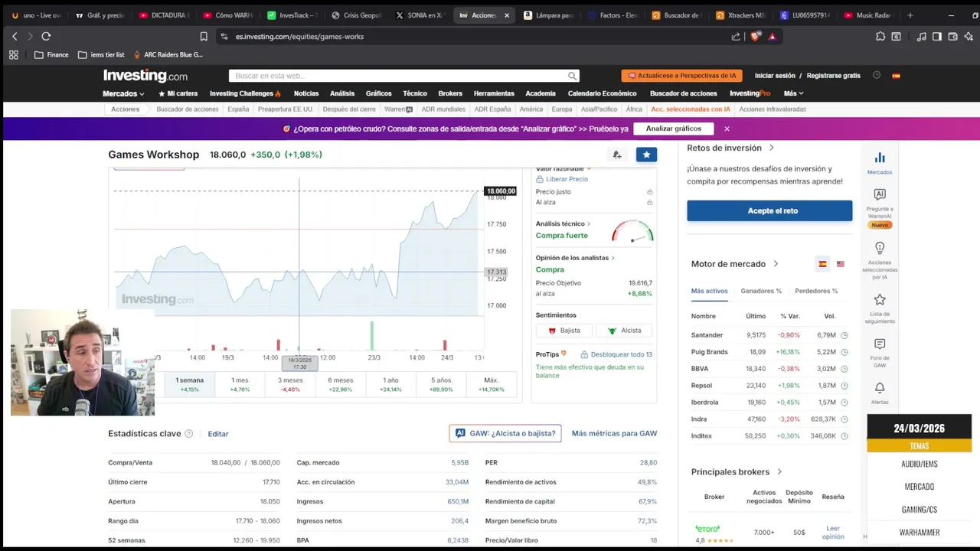This screenshot has width=980, height=551.
Task: Click the Brave shield icon
Action: (756, 36)
